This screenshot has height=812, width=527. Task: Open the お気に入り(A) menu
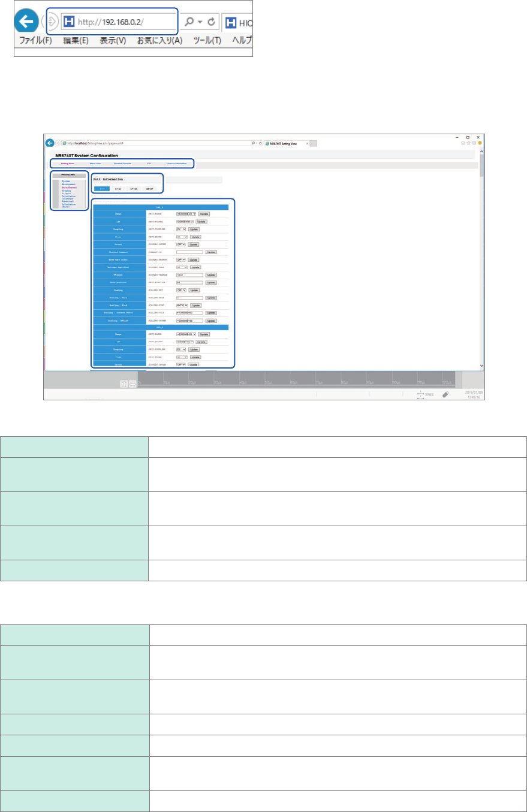click(159, 40)
